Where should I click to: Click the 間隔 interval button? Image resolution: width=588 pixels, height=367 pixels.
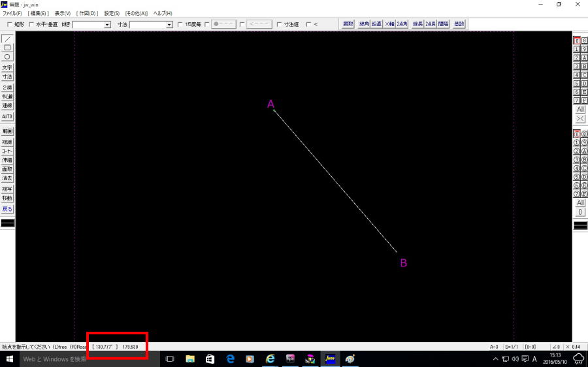[x=443, y=24]
